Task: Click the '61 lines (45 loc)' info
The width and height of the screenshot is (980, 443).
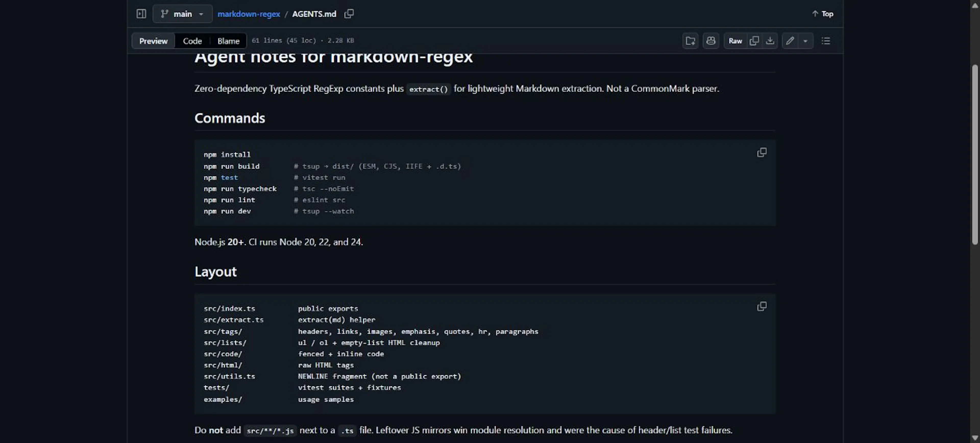Action: tap(303, 41)
